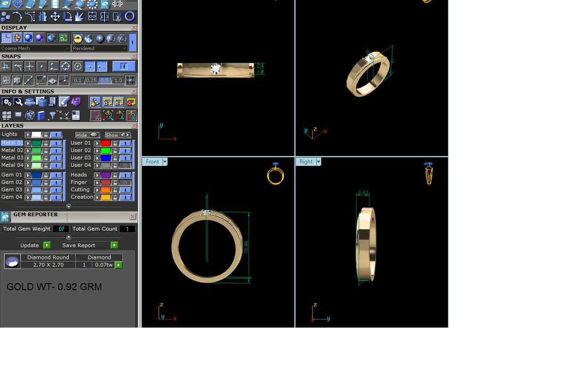Select the Move tool with four arrows

[55, 17]
